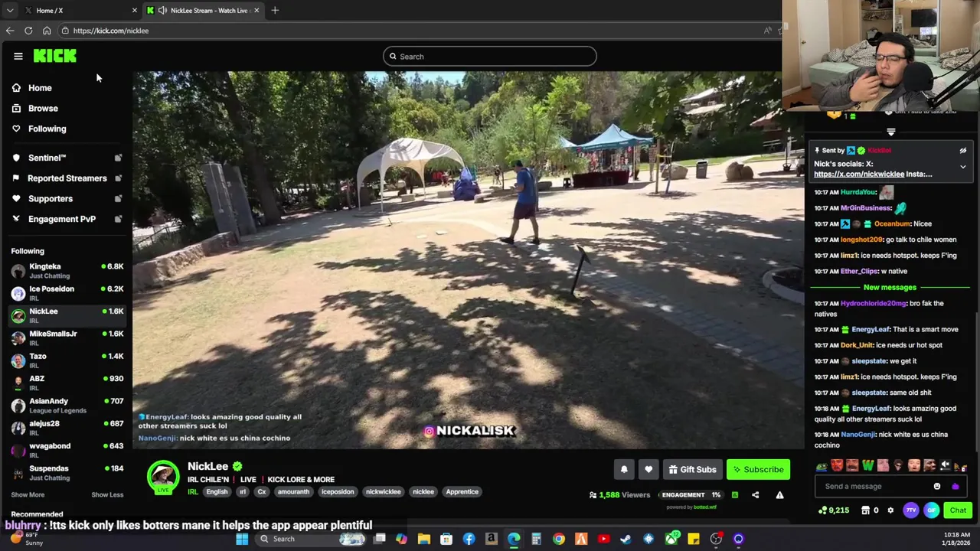Click the browser home button

[47, 31]
